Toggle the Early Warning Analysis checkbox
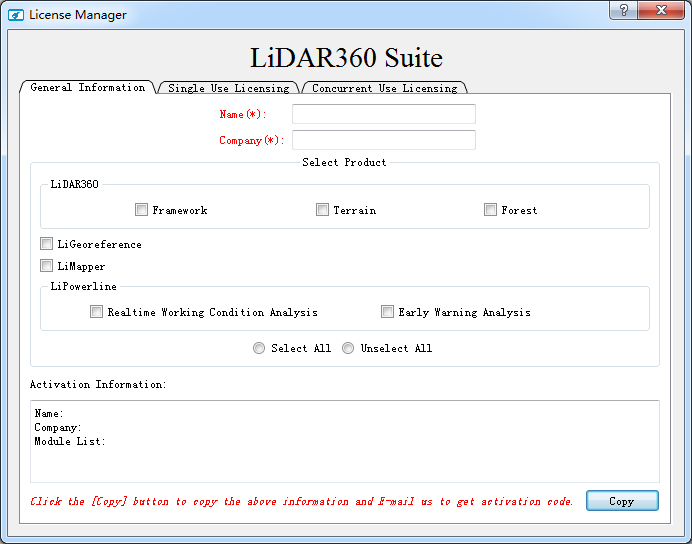The width and height of the screenshot is (692, 544). click(x=388, y=312)
